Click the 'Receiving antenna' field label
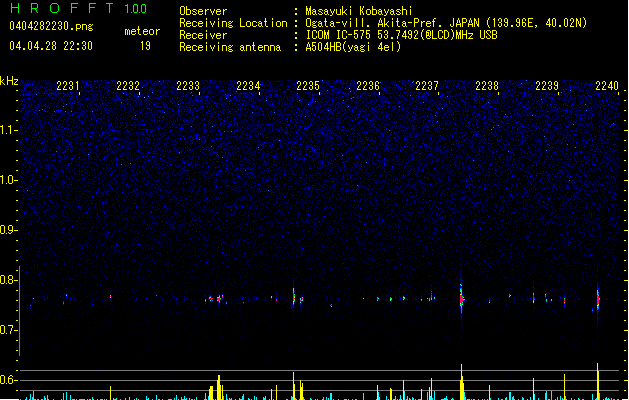This screenshot has height=400, width=629. [x=230, y=47]
